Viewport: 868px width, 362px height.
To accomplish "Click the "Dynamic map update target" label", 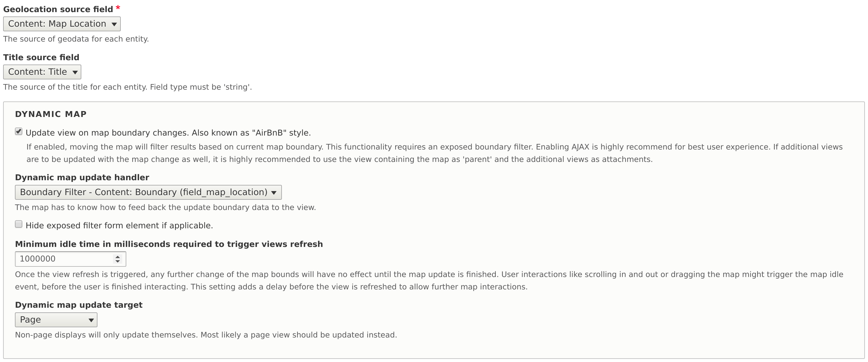I will [79, 305].
